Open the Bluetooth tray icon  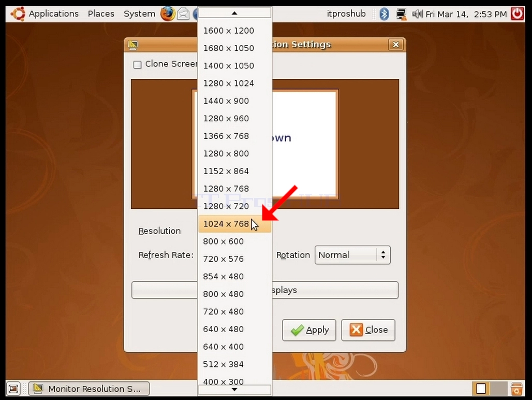point(383,14)
